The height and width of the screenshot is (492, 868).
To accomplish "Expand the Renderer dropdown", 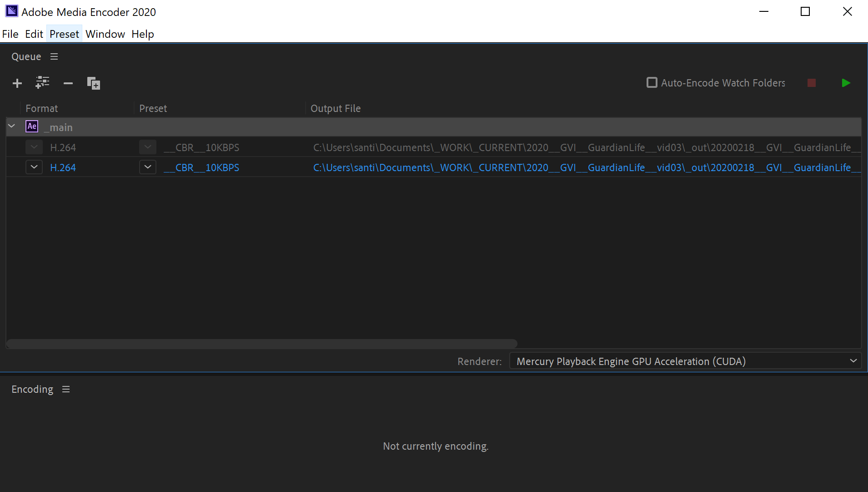I will click(853, 361).
